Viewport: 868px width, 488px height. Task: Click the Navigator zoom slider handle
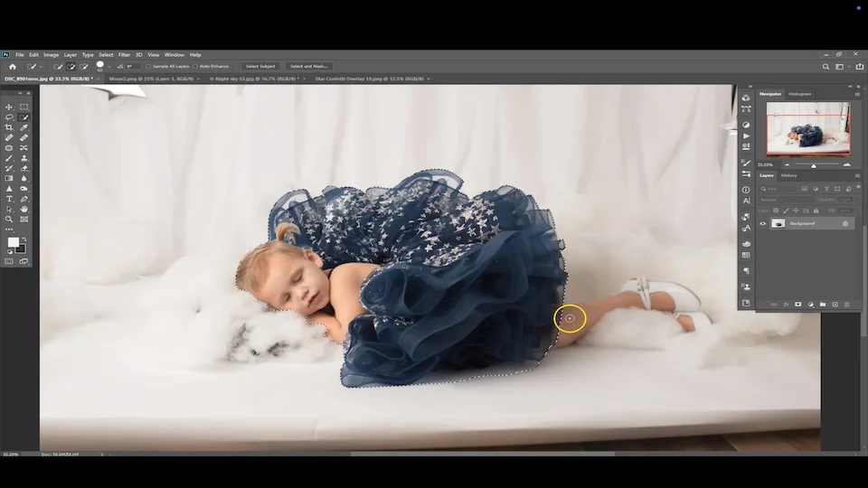point(813,165)
